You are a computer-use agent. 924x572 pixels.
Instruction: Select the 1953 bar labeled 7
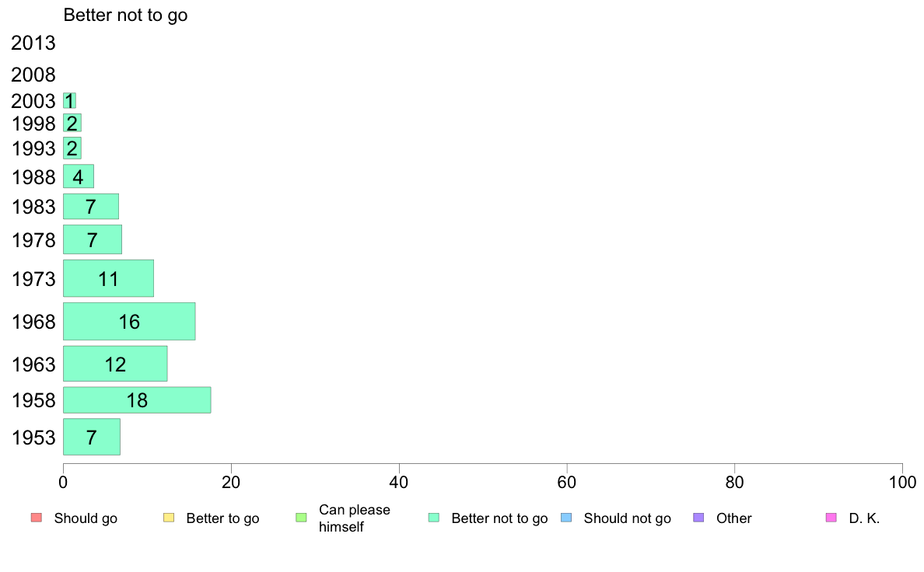pyautogui.click(x=91, y=437)
